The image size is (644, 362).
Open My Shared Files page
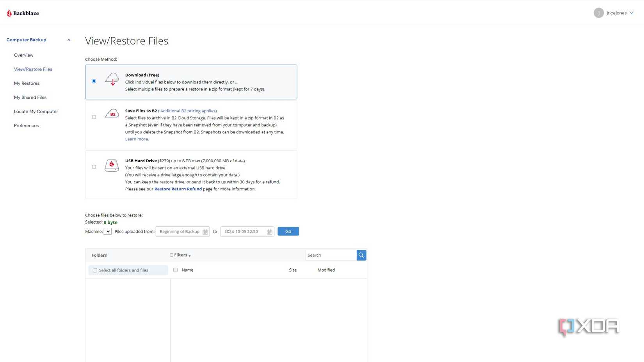tap(30, 97)
